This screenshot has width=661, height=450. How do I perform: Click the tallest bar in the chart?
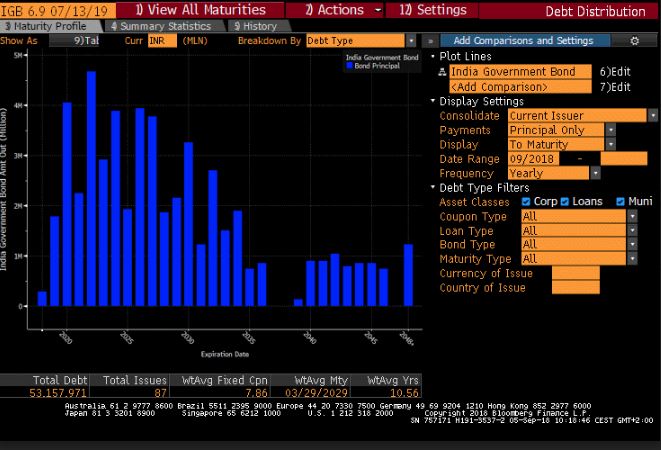coord(91,189)
